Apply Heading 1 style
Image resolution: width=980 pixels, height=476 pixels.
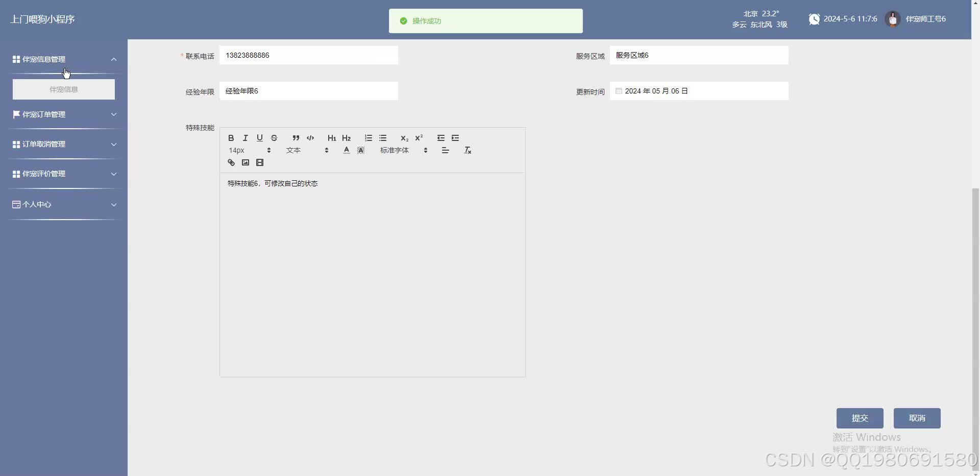point(332,138)
